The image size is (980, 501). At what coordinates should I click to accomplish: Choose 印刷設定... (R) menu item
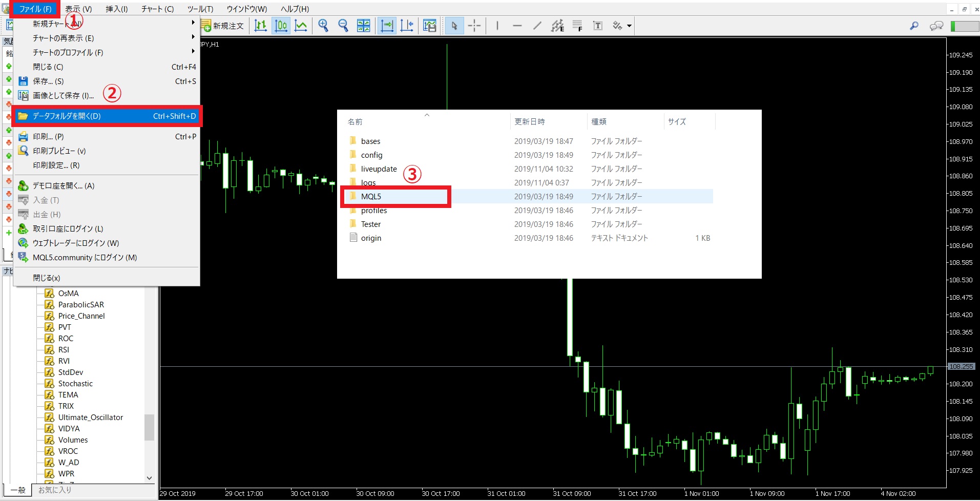coord(107,165)
